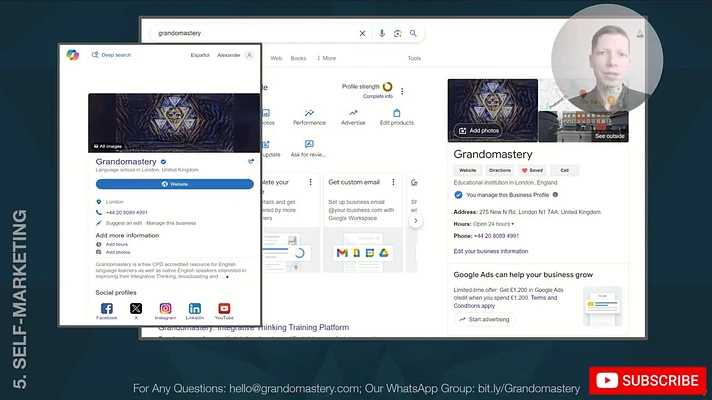Open See outside street view thumbnail

(583, 126)
